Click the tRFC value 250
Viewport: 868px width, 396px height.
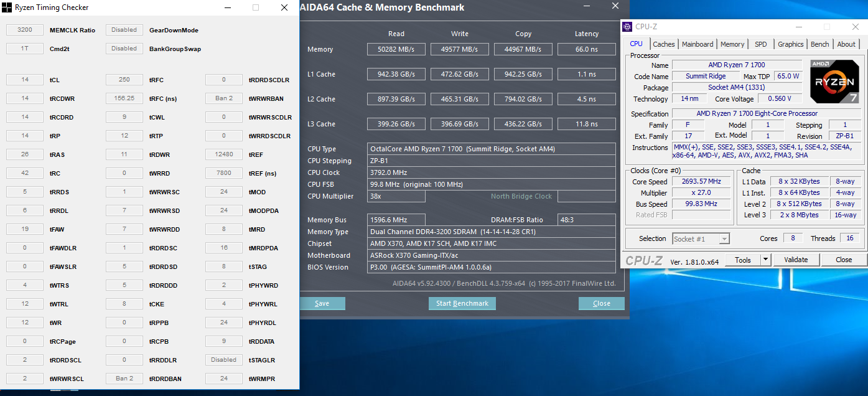(x=124, y=80)
